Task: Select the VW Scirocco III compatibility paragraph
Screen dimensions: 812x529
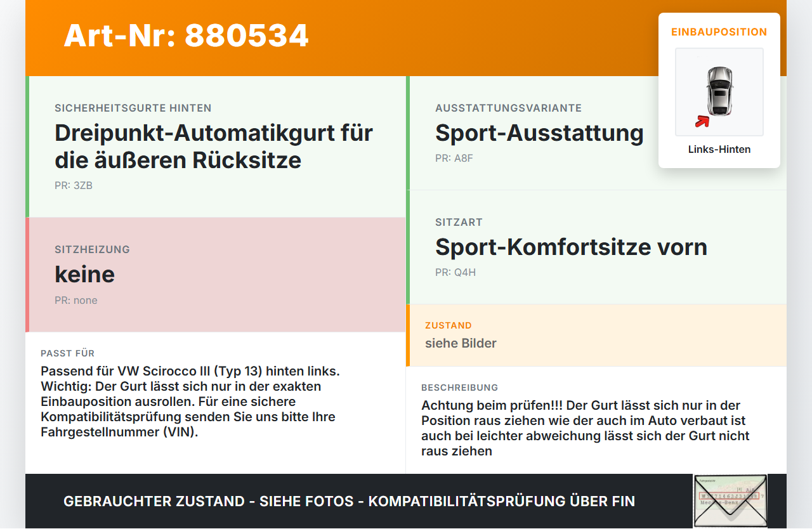Action: [x=190, y=402]
